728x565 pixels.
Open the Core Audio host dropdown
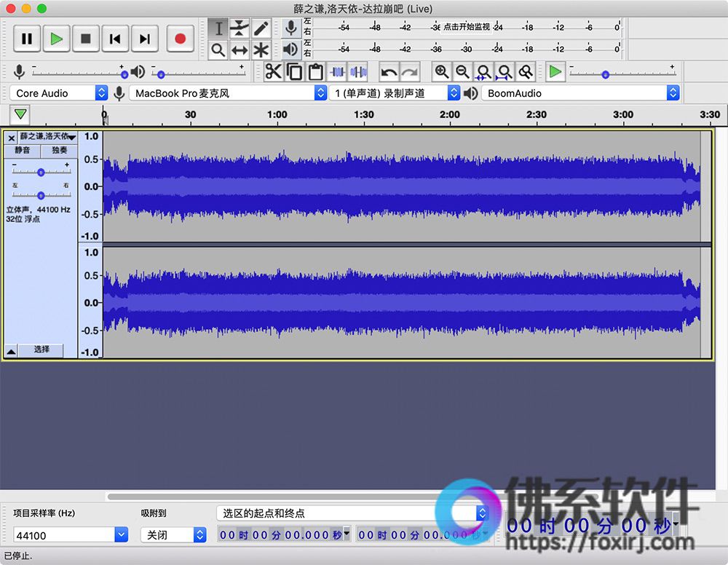(59, 93)
